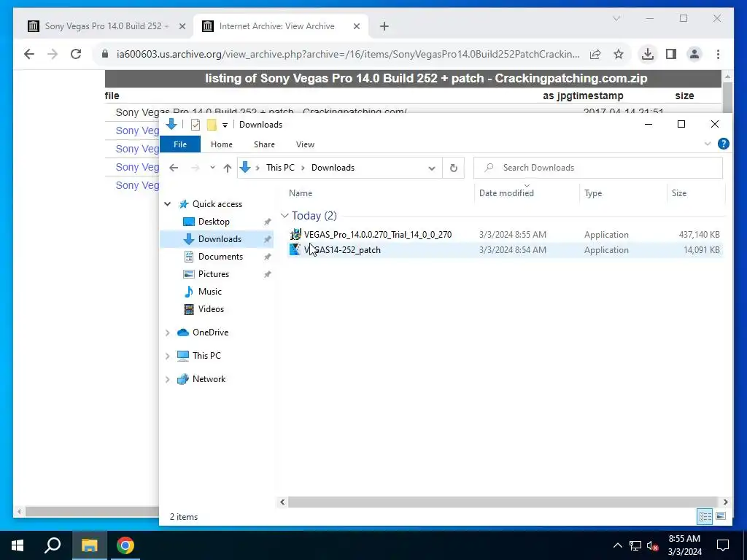The image size is (747, 560).
Task: Open Chrome three-dot menu
Action: click(x=718, y=54)
